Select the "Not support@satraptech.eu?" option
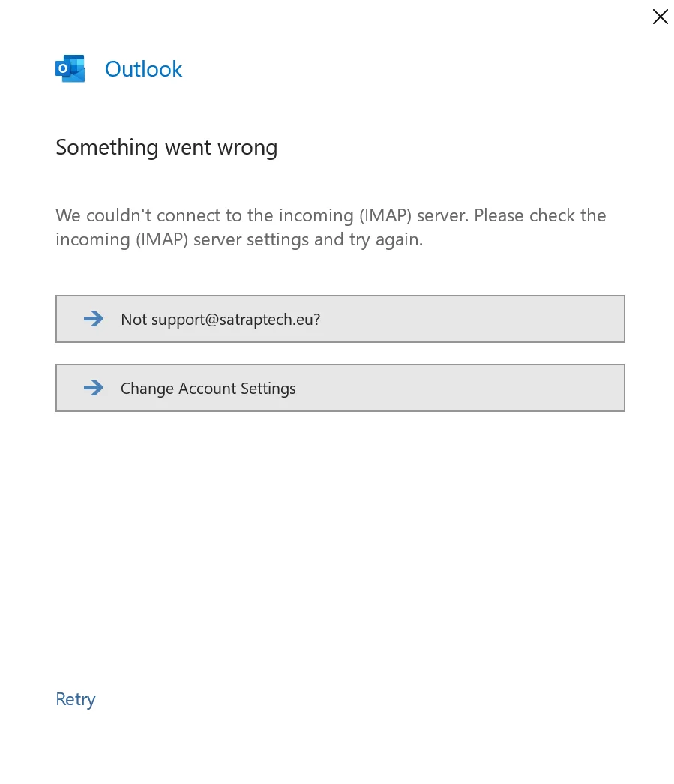The height and width of the screenshot is (784, 674). click(x=340, y=319)
